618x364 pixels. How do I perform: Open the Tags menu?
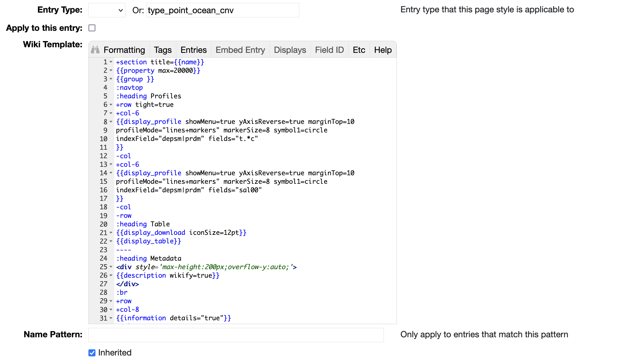point(163,50)
